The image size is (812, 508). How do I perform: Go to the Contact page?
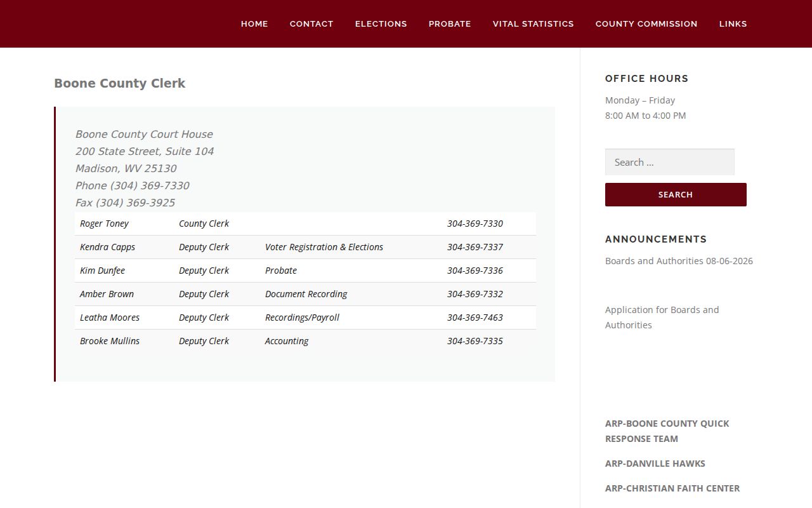point(311,23)
